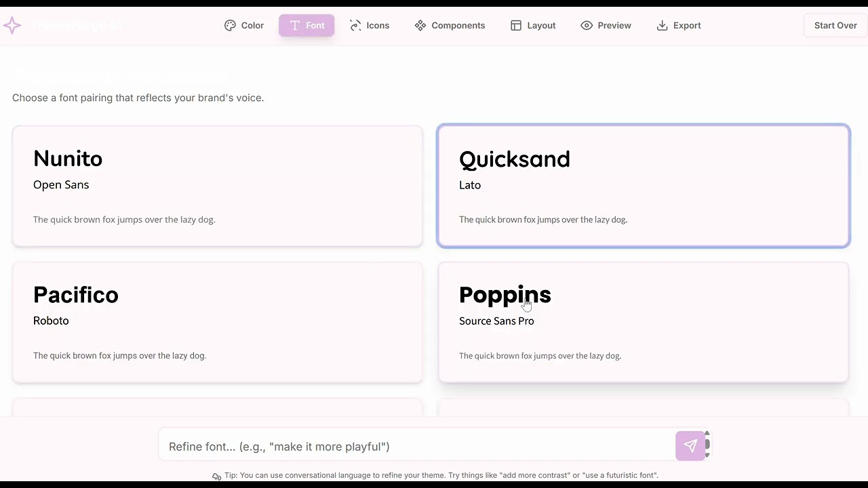The width and height of the screenshot is (868, 488).
Task: Choose the Nunito and Open Sans pairing card
Action: point(218,186)
